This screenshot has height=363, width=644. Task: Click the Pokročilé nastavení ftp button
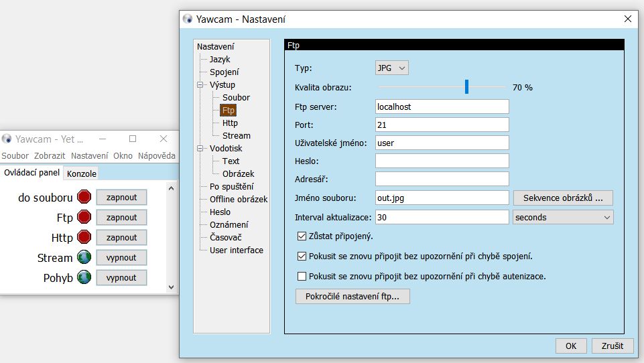click(352, 296)
